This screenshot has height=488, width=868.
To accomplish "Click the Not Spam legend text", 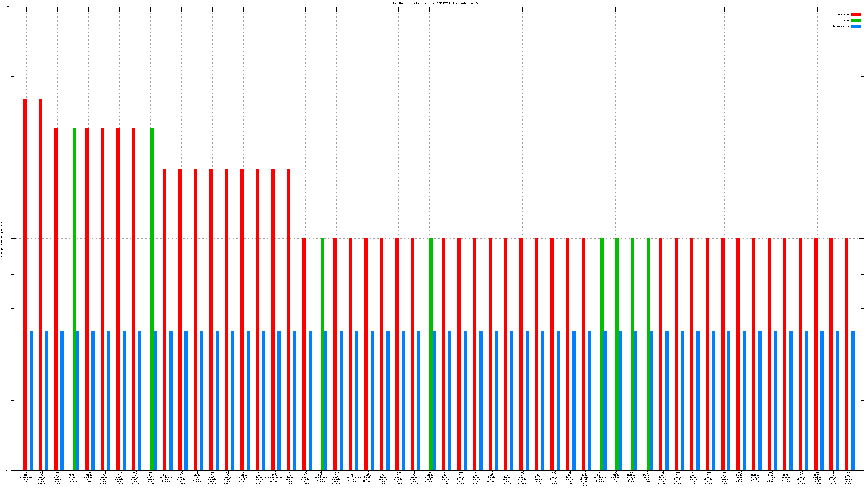I will pos(844,14).
